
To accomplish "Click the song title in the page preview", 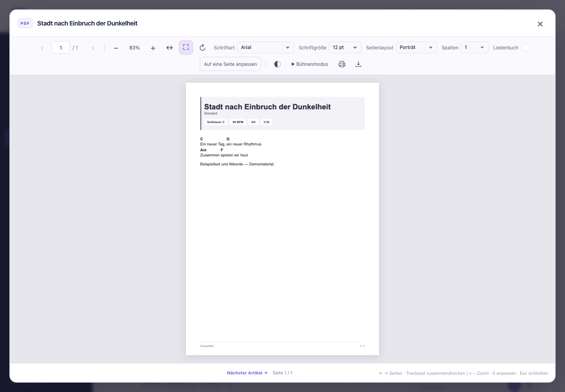I will [x=268, y=107].
